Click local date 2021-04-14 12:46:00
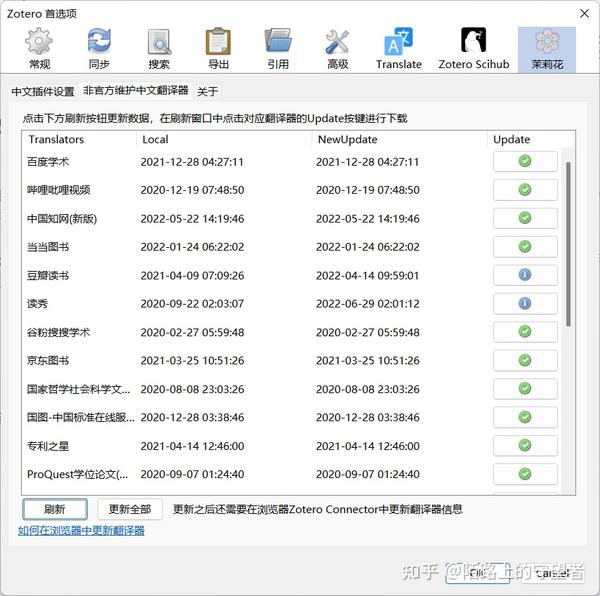 [192, 446]
